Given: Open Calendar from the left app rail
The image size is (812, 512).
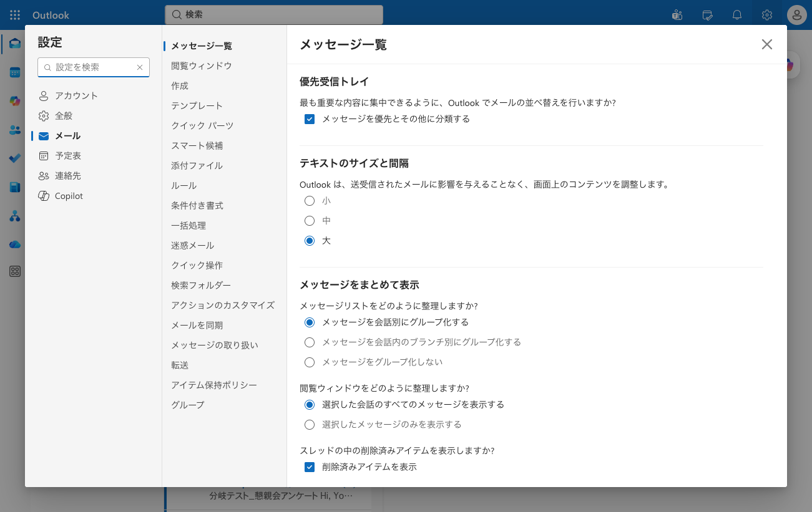Looking at the screenshot, I should pos(15,72).
